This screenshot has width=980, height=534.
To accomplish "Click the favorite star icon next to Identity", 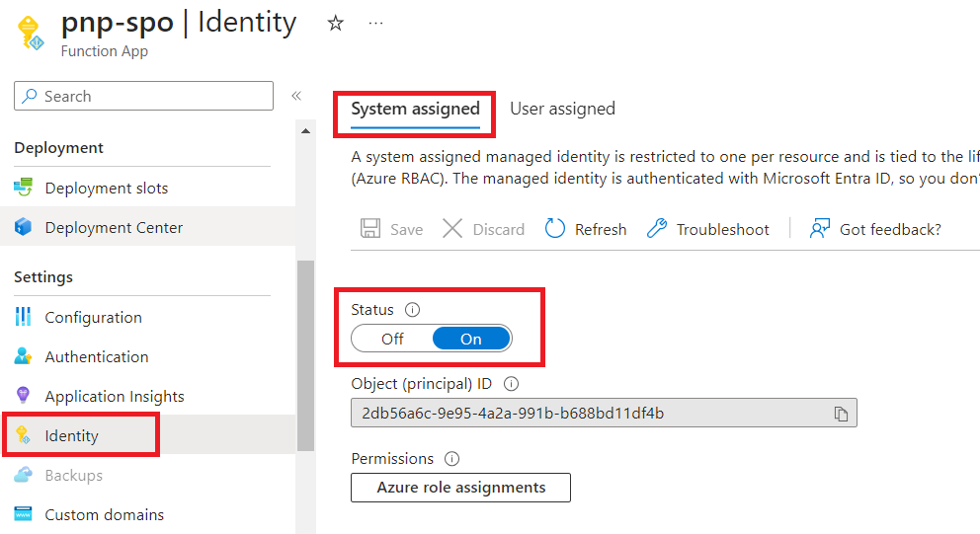I will [336, 24].
